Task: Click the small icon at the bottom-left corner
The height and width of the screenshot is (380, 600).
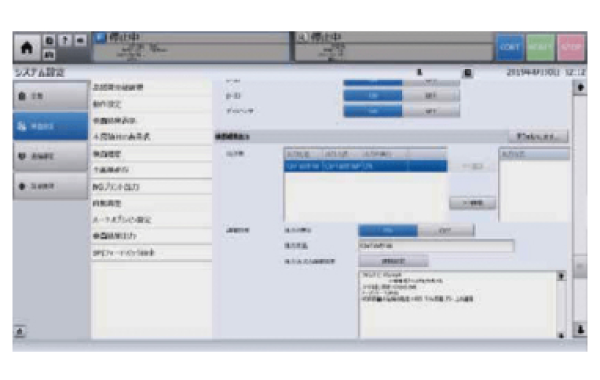Action: tap(20, 331)
